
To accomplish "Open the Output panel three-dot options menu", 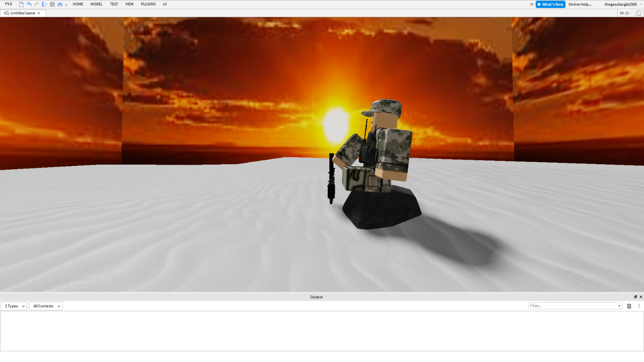I will tap(639, 306).
